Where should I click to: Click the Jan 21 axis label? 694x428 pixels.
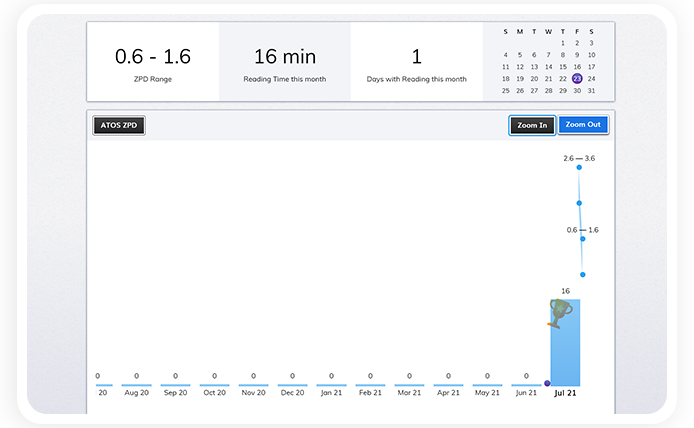[331, 393]
